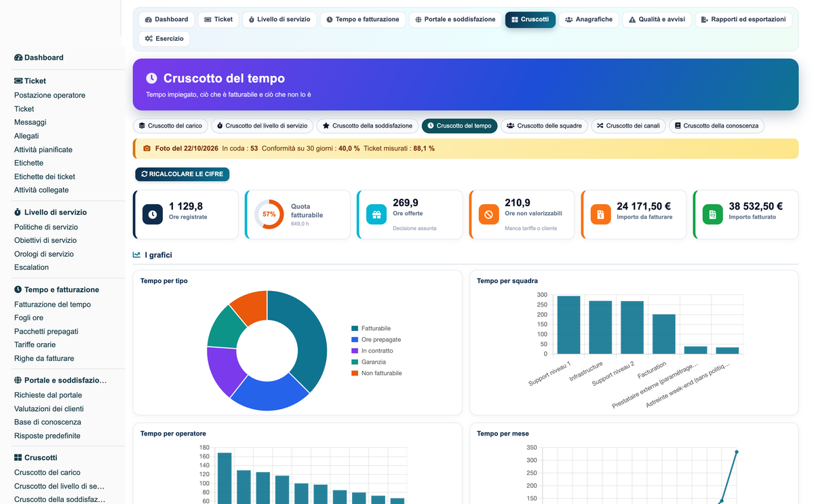Click the grid icon beside sidebar Cruscotti heading
Image resolution: width=814 pixels, height=504 pixels.
(x=18, y=458)
